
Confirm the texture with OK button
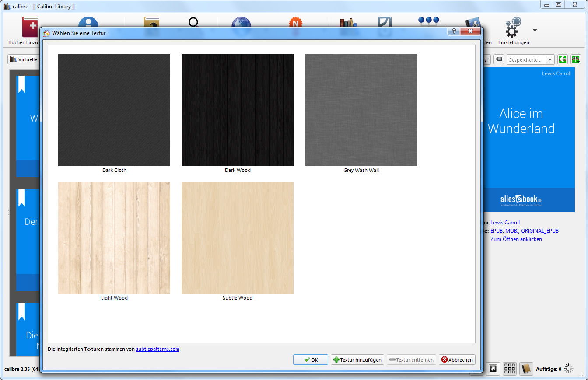pyautogui.click(x=311, y=360)
